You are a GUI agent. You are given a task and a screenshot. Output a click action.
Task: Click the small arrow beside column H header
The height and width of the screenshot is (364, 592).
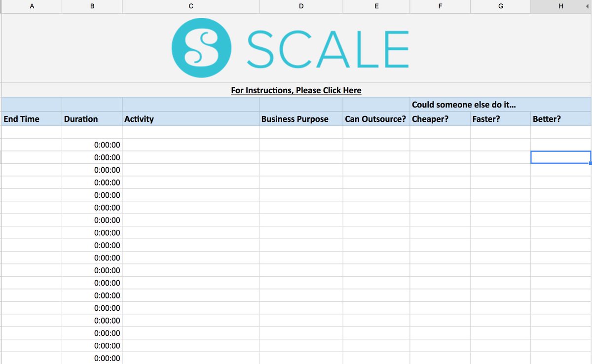click(x=588, y=6)
